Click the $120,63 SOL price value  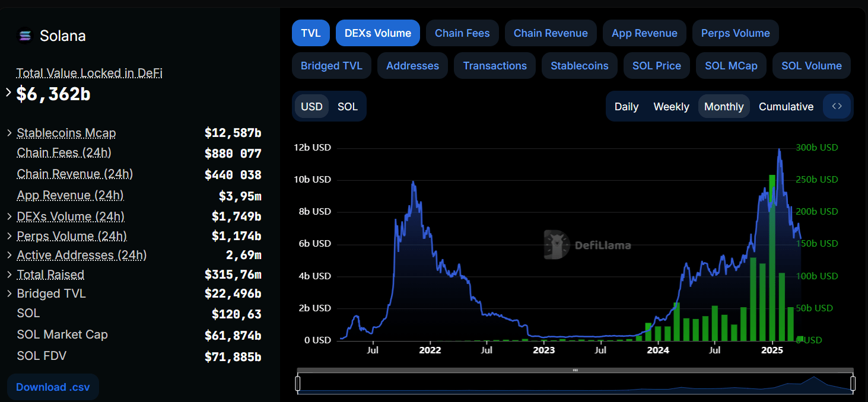click(x=236, y=314)
